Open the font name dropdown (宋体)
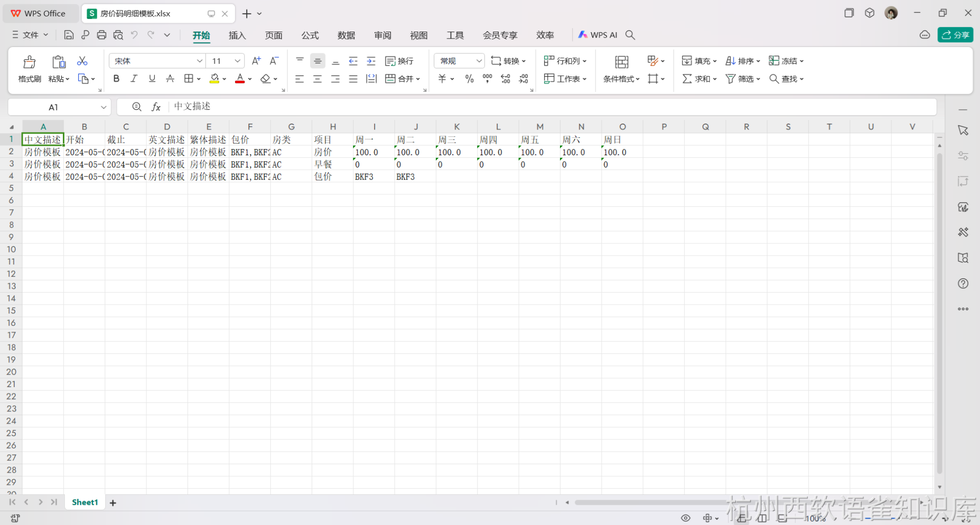 click(x=199, y=61)
